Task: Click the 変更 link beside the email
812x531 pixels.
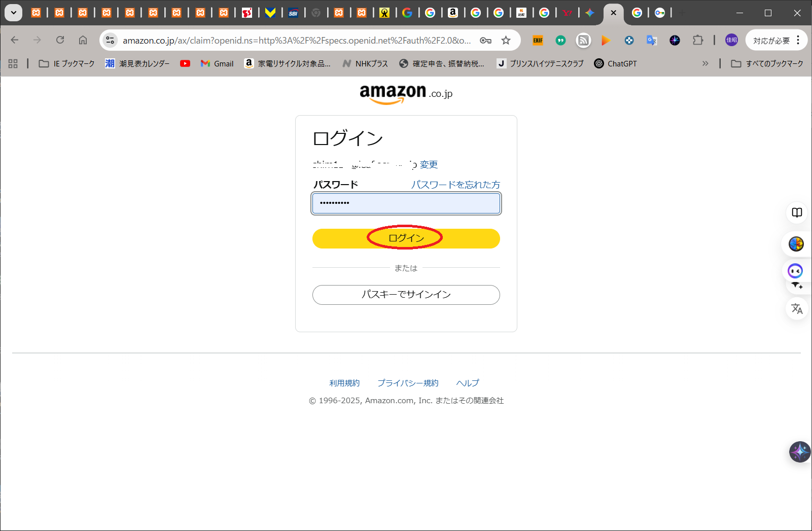Action: coord(429,164)
